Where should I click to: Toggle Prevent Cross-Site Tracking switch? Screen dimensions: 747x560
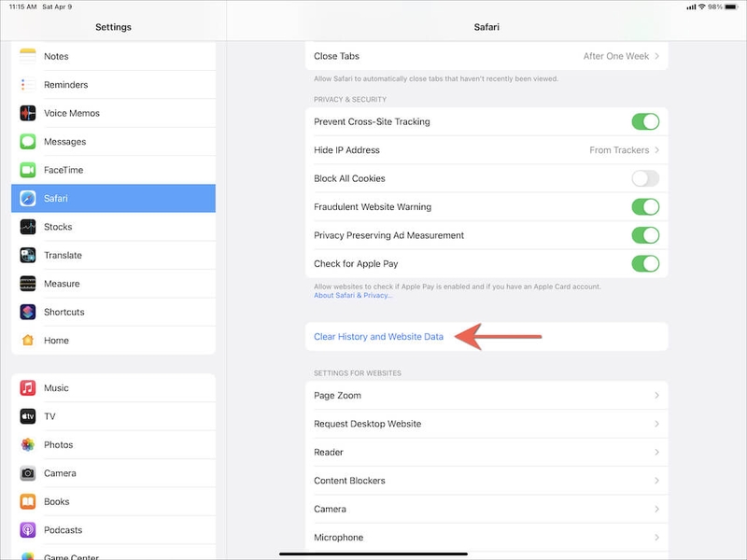pos(645,121)
